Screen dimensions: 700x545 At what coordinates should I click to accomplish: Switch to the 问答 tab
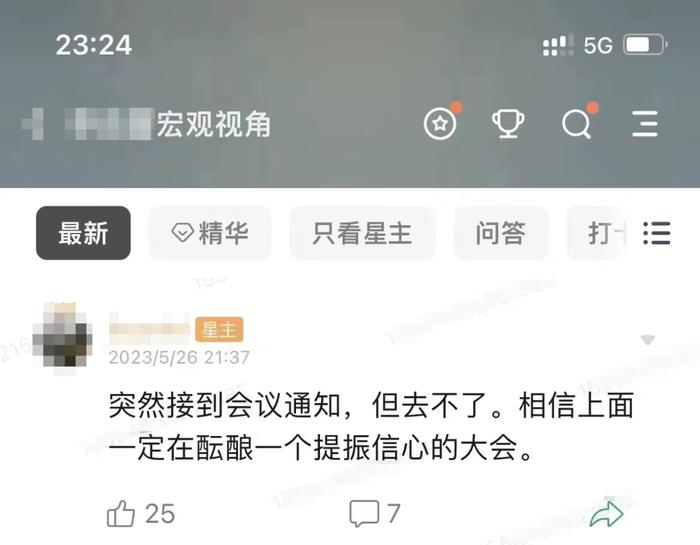[x=500, y=233]
